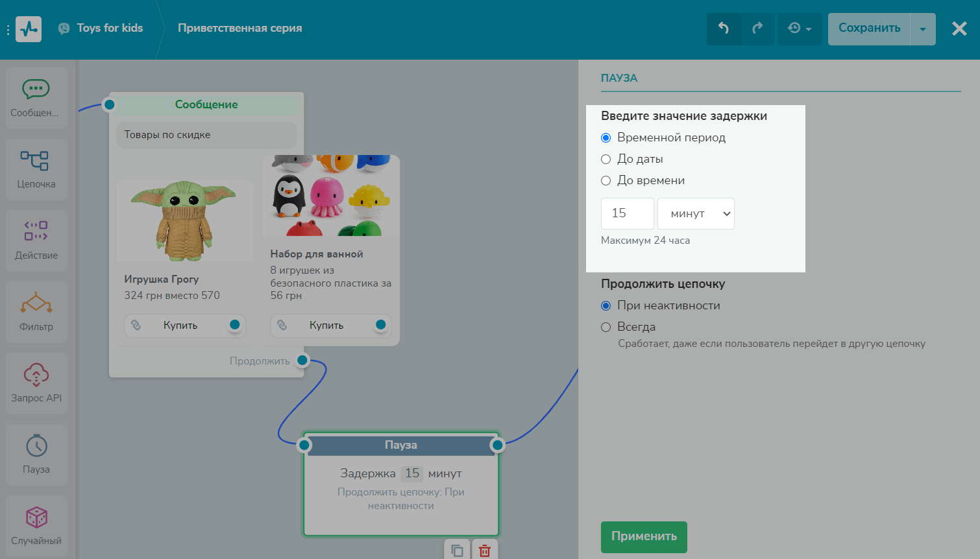Select the Action (Действие) block icon
Image resolution: width=980 pixels, height=559 pixels.
coord(36,232)
